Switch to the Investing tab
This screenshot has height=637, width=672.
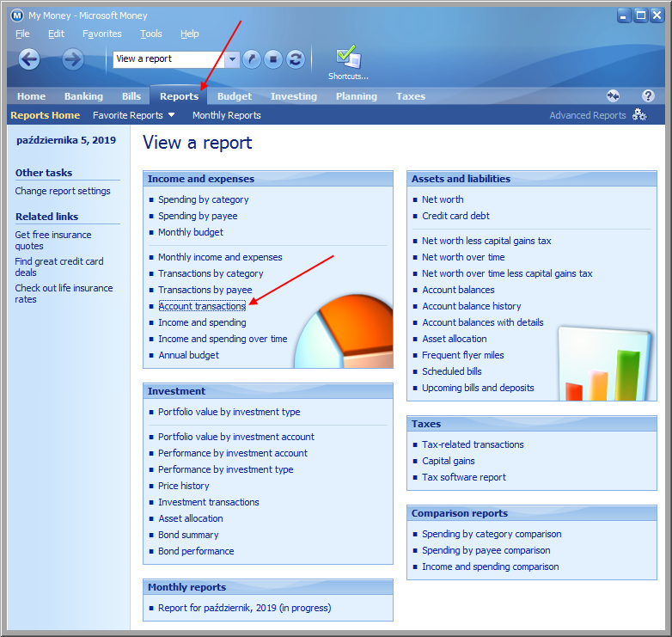[293, 96]
